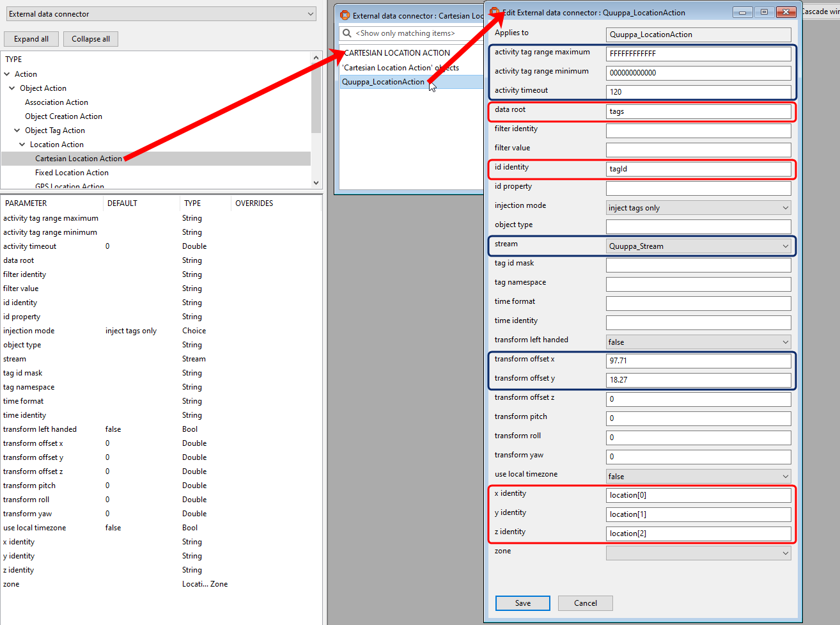Click the transform yaw field
The width and height of the screenshot is (840, 625).
(698, 457)
